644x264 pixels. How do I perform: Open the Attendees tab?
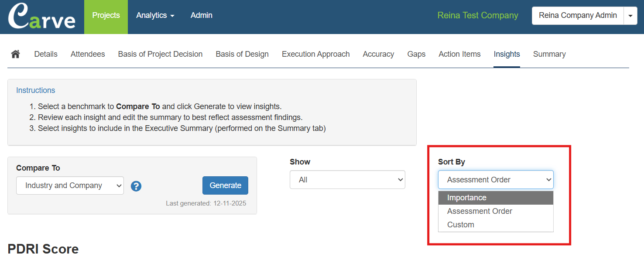pos(88,54)
